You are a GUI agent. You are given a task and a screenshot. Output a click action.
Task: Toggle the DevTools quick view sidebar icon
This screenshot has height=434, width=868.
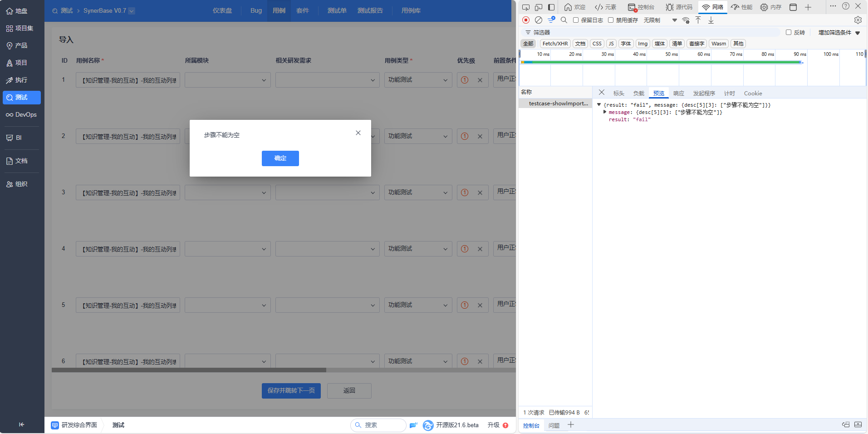tap(551, 7)
